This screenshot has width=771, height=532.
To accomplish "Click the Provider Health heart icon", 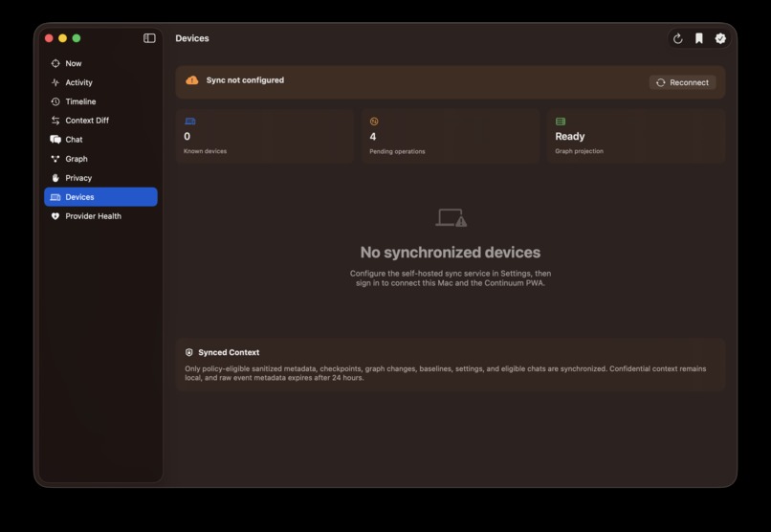I will [55, 216].
